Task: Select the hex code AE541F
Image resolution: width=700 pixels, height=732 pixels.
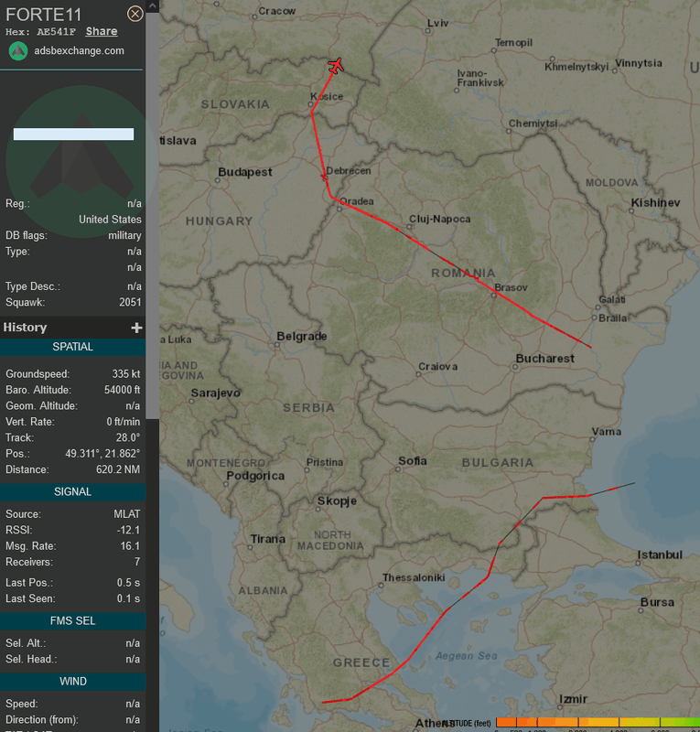Action: click(56, 32)
